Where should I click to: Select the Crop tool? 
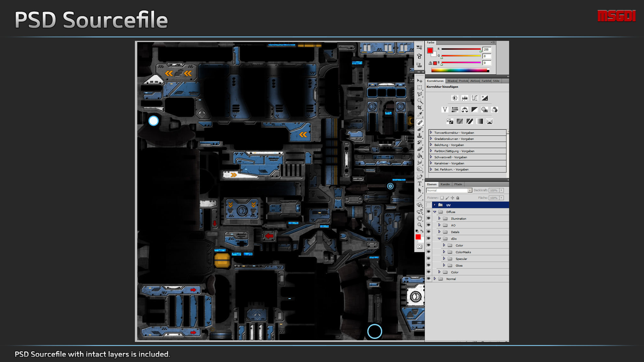pyautogui.click(x=419, y=107)
